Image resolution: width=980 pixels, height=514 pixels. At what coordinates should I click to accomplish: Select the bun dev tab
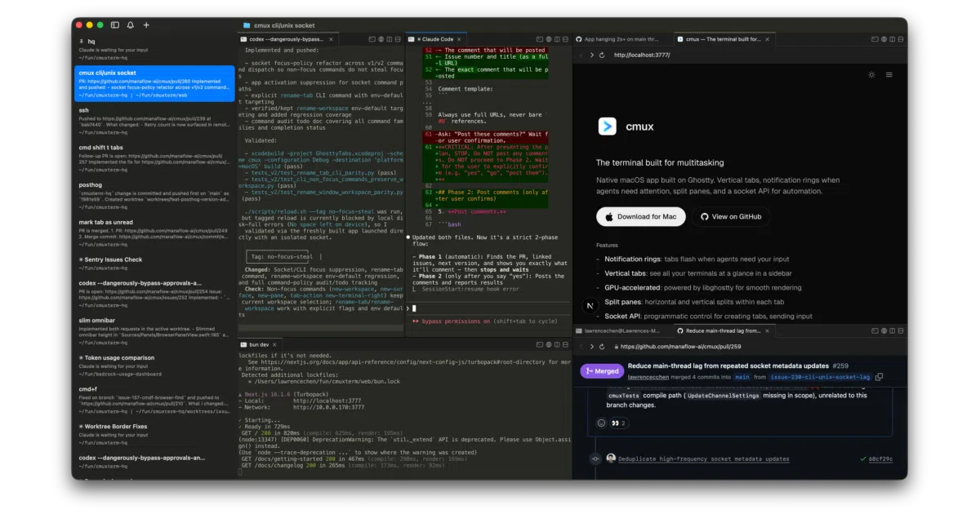pyautogui.click(x=260, y=344)
